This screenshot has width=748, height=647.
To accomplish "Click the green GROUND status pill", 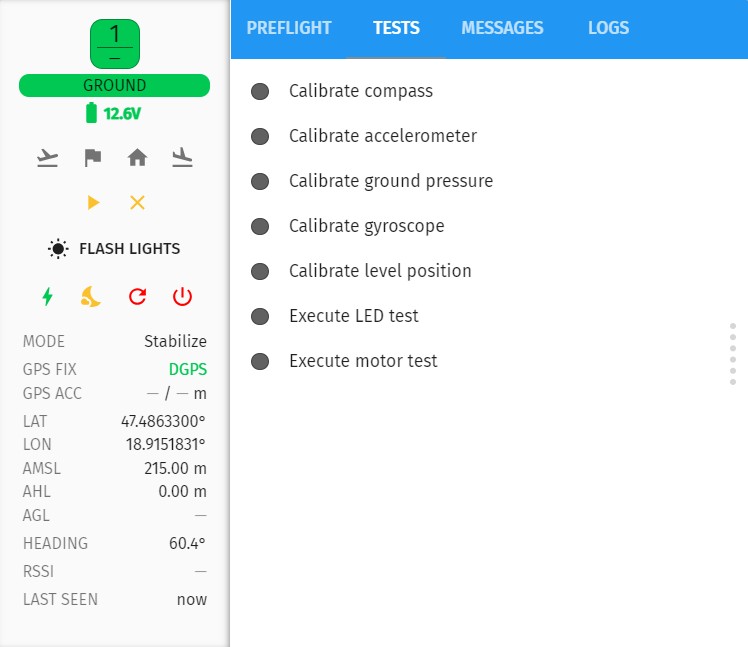I will click(x=114, y=85).
